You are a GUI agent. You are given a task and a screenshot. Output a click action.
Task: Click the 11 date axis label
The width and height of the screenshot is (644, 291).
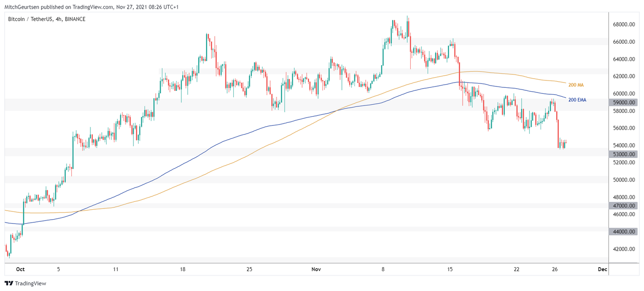point(116,269)
